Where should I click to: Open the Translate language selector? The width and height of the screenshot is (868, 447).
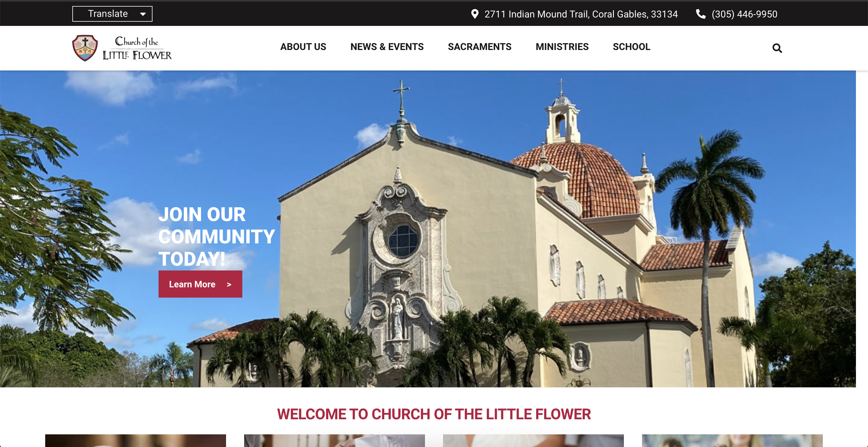pyautogui.click(x=112, y=14)
